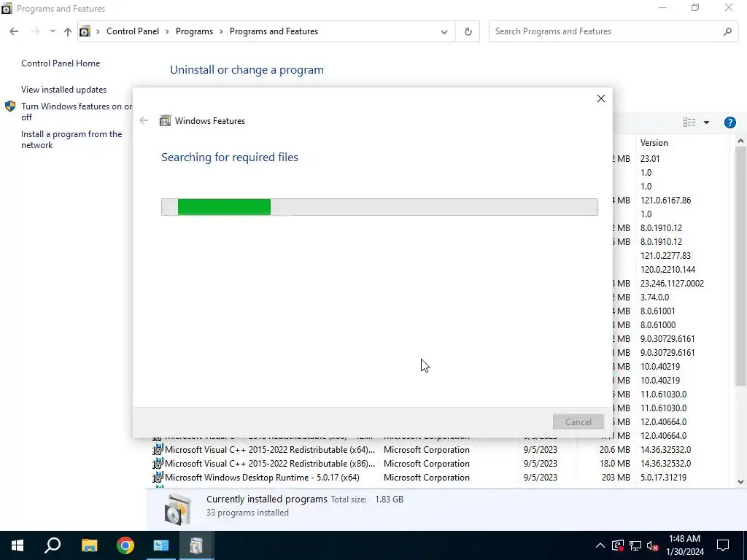747x560 pixels.
Task: Open Control Panel Home link
Action: pos(61,63)
